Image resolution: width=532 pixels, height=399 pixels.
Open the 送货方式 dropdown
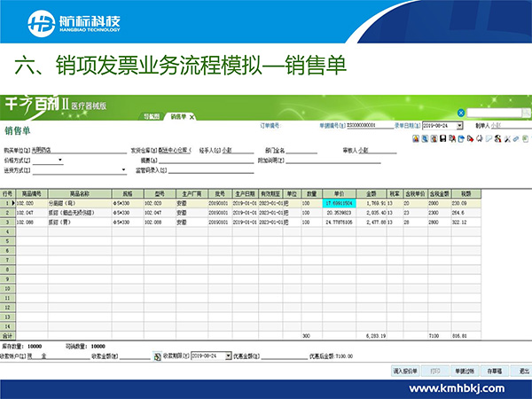coord(123,169)
